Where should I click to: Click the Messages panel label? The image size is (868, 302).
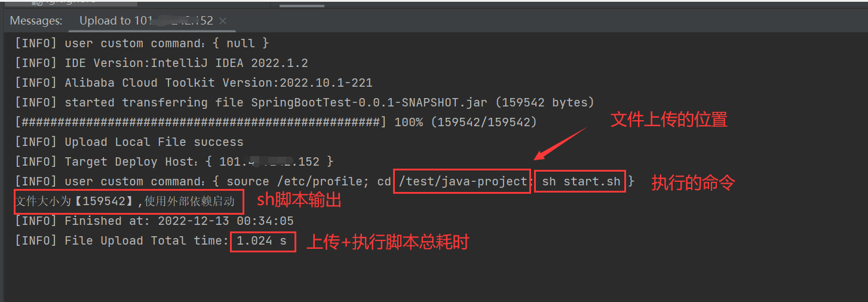[36, 21]
